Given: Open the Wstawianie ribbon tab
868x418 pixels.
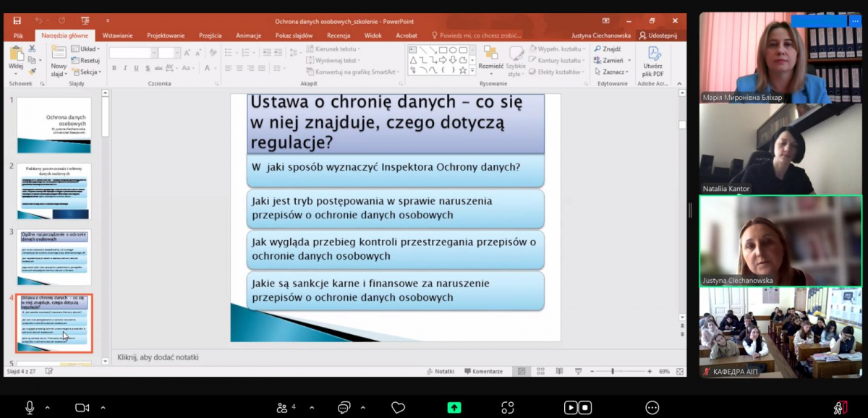Looking at the screenshot, I should tap(117, 35).
